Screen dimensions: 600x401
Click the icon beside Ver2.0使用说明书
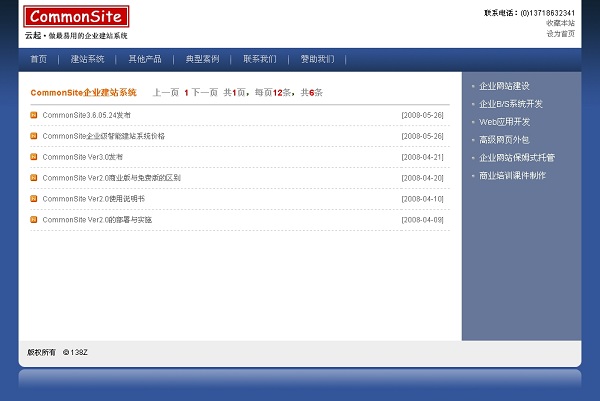[34, 199]
